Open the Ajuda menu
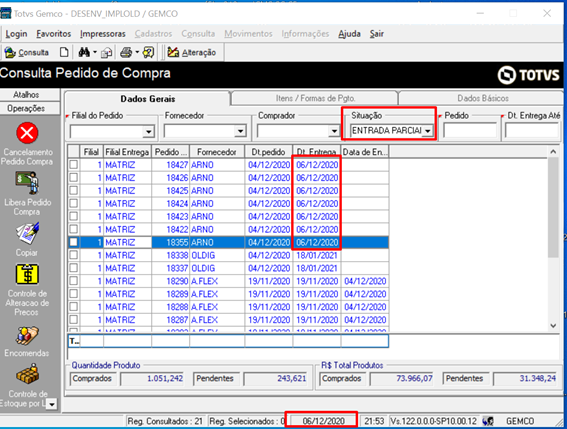 pos(349,34)
